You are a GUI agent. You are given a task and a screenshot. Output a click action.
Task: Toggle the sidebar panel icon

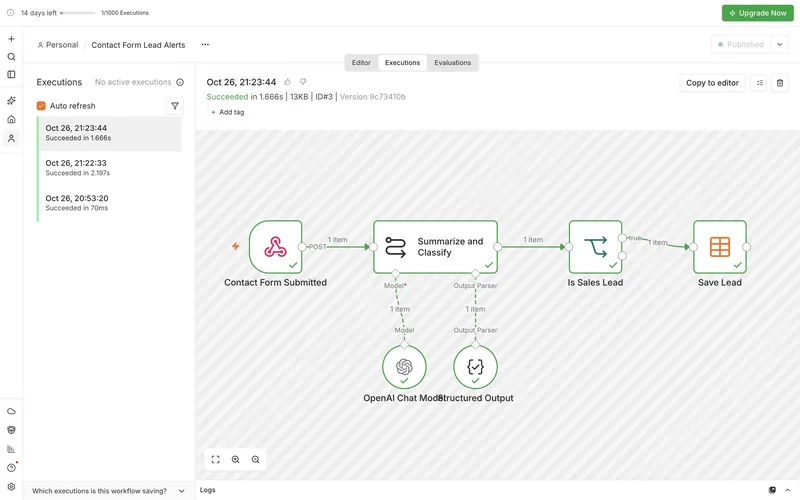[x=11, y=74]
